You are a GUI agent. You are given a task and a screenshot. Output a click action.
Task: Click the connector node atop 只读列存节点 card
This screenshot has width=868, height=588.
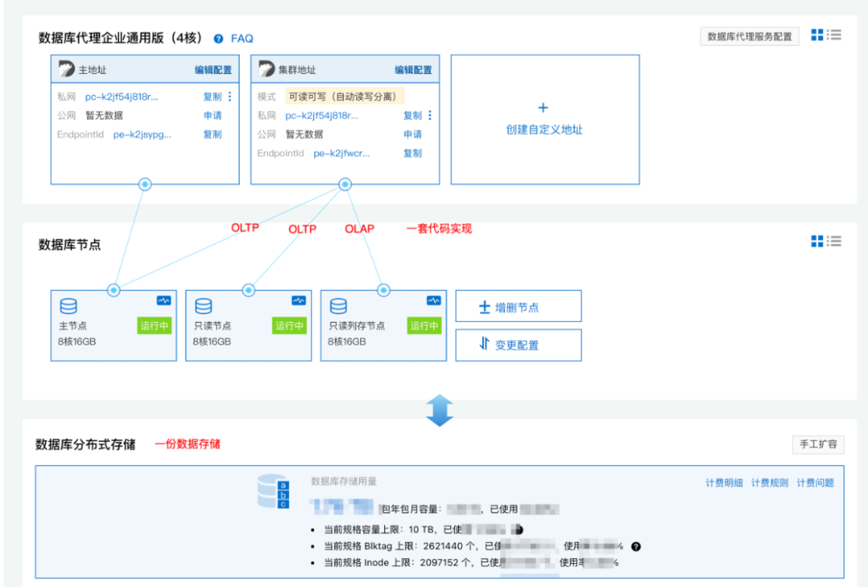tap(383, 290)
